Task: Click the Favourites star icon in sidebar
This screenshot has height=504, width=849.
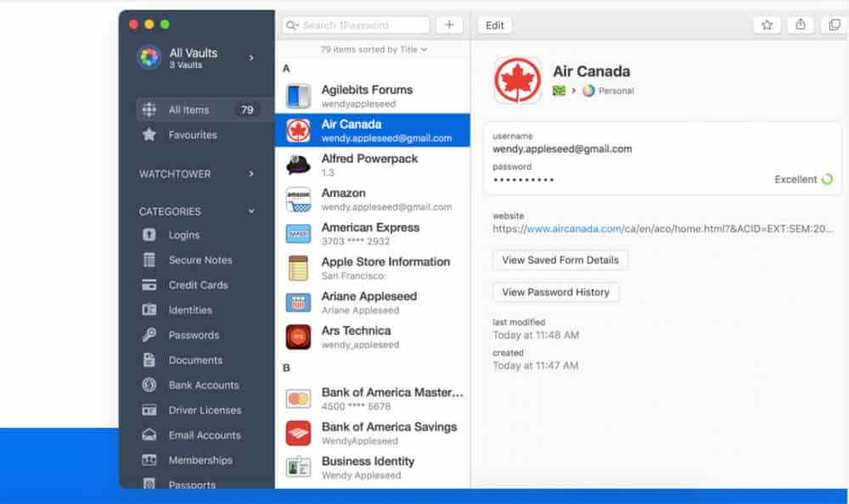Action: (x=149, y=134)
